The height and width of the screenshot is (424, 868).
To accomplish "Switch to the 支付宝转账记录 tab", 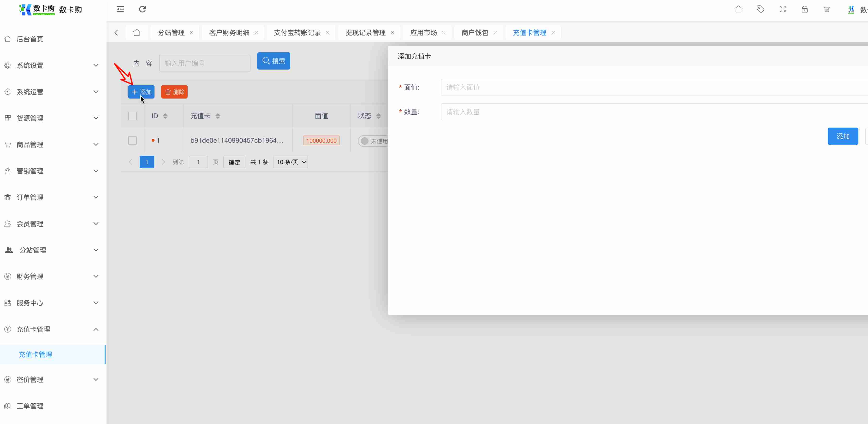I will 297,33.
